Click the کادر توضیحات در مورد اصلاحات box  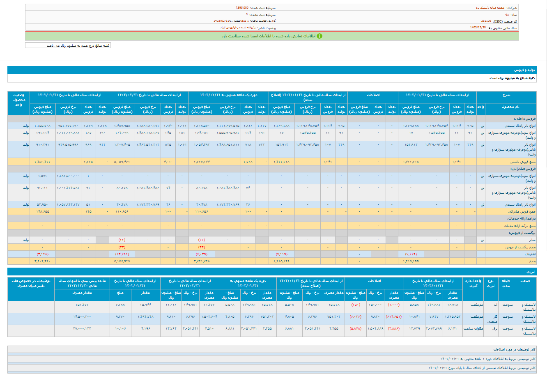click(x=514, y=349)
